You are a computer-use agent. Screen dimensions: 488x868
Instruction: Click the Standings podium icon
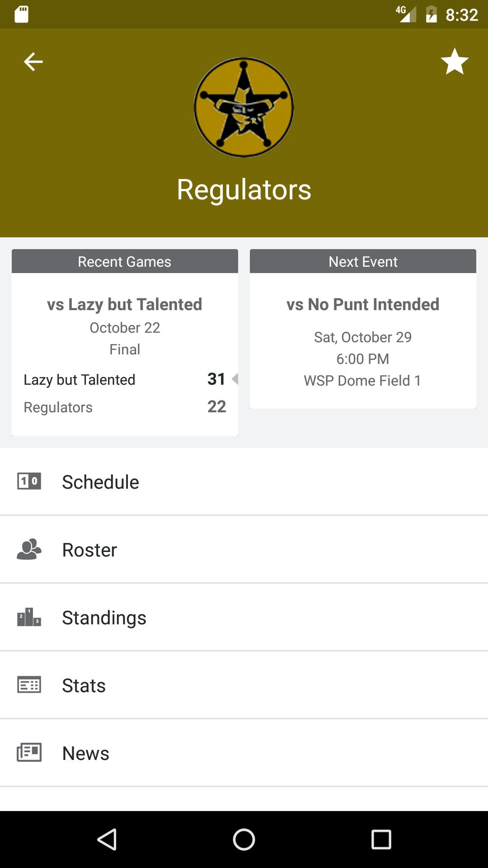[29, 617]
